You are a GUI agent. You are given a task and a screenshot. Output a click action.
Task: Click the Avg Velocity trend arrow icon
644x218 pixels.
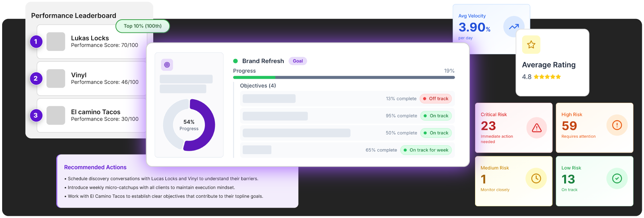tap(513, 27)
